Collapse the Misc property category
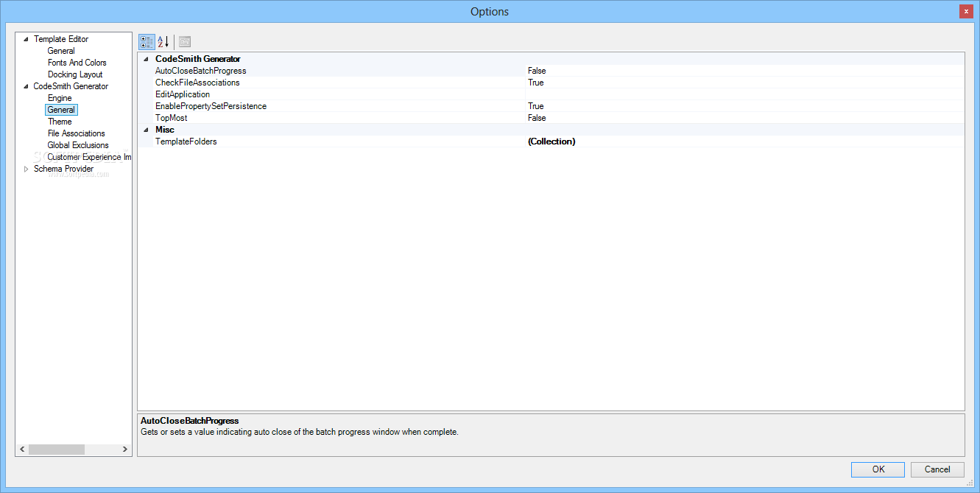Image resolution: width=980 pixels, height=493 pixels. click(x=146, y=130)
